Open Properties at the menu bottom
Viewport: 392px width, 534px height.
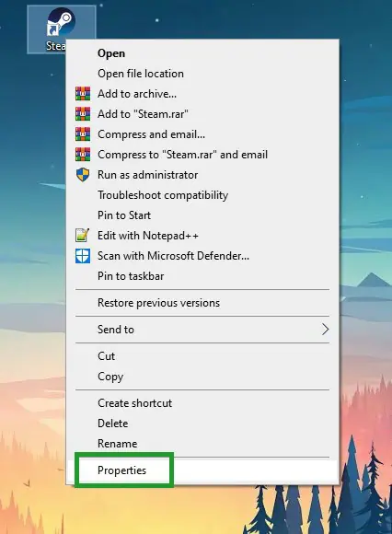pyautogui.click(x=202, y=470)
